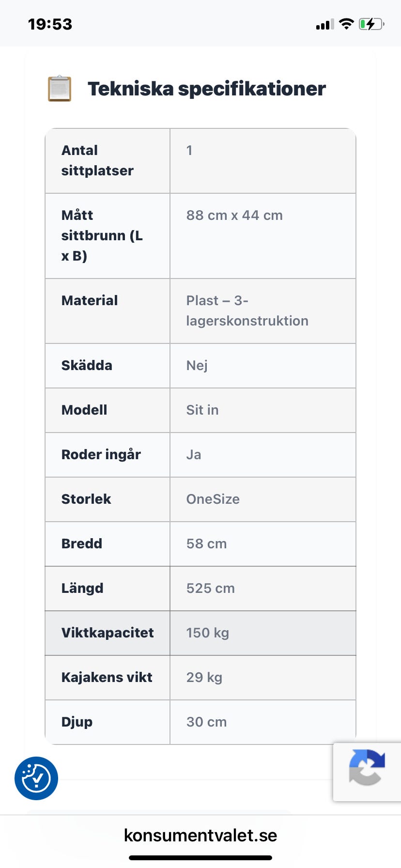The width and height of the screenshot is (401, 868).
Task: Tap the home indicator bar
Action: pyautogui.click(x=200, y=857)
